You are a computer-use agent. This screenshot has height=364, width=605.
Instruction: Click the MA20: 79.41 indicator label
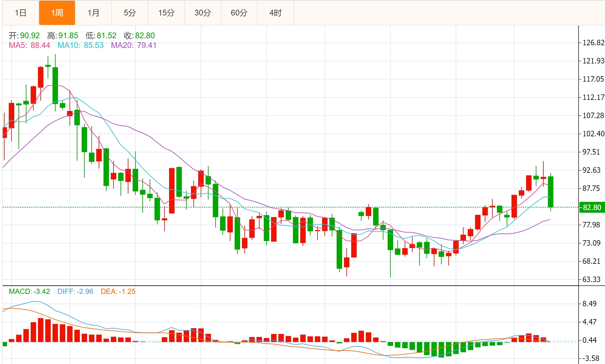point(134,45)
